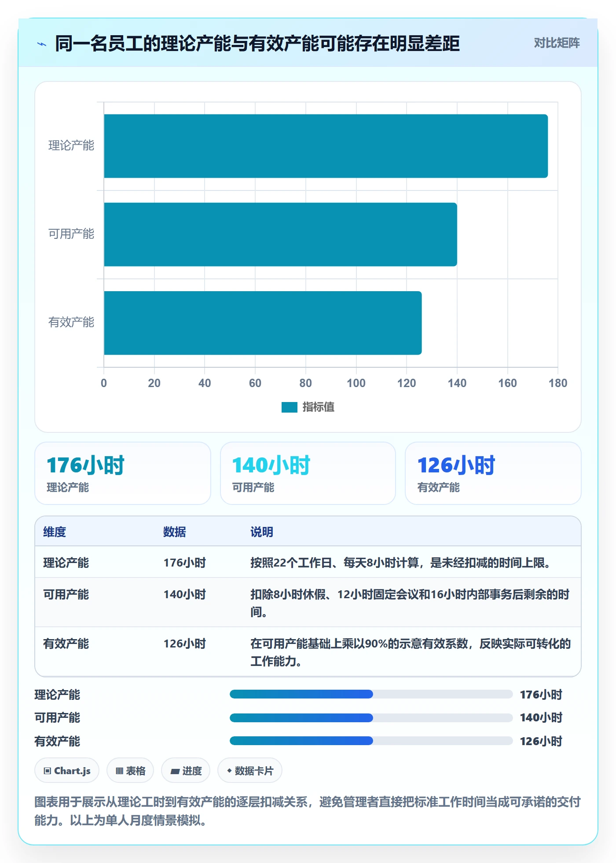
Task: Click the 指标值 legend color swatch
Action: click(290, 407)
